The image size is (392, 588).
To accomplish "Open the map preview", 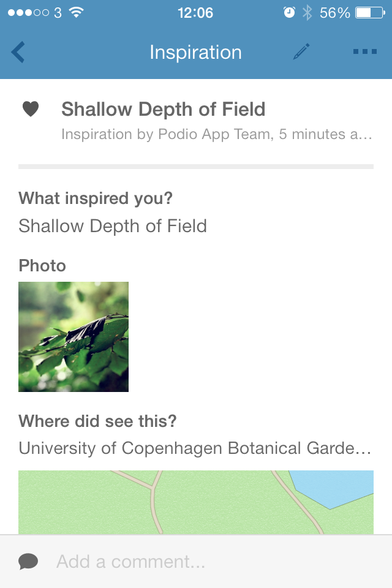I will [x=196, y=502].
